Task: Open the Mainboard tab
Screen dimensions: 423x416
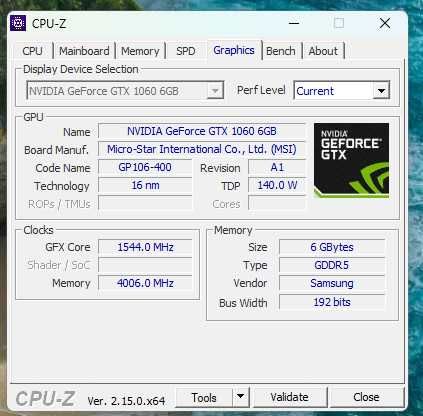Action: [x=84, y=51]
